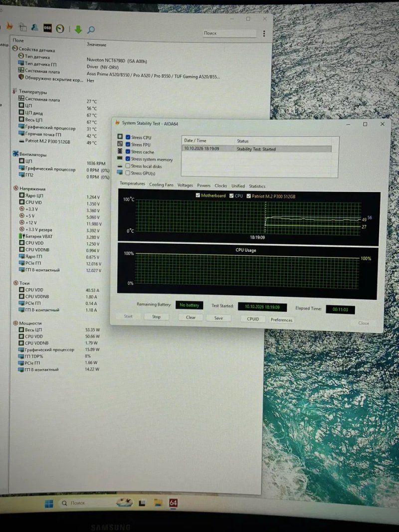
Task: Open the three-dot menu beside search
Action: [x=264, y=33]
